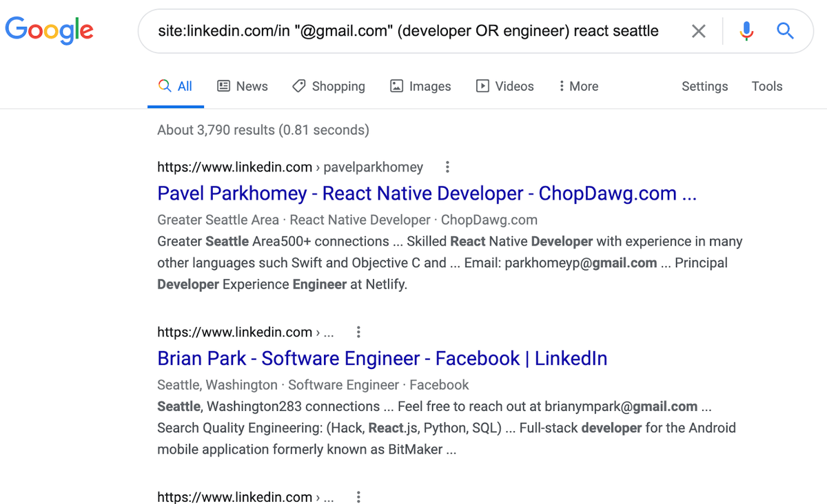Click 'Experience Engineer at Netlify' snippet text
The height and width of the screenshot is (504, 827).
click(x=315, y=284)
